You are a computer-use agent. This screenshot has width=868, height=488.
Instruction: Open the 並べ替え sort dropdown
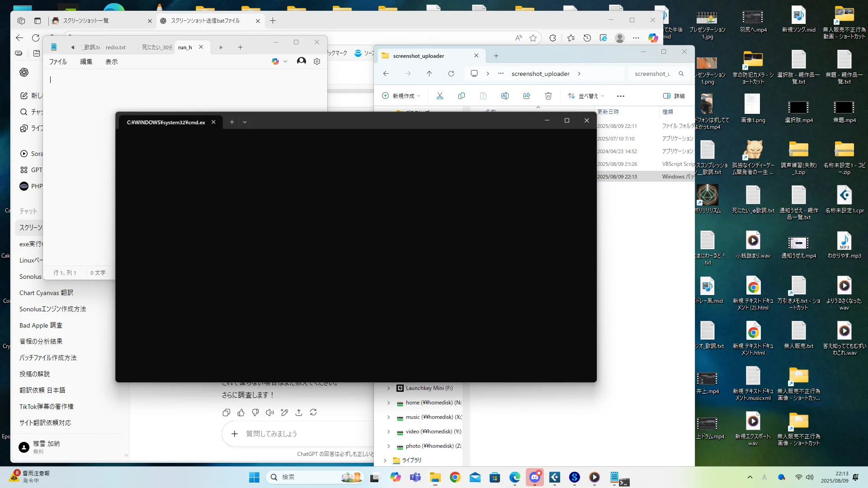point(586,96)
